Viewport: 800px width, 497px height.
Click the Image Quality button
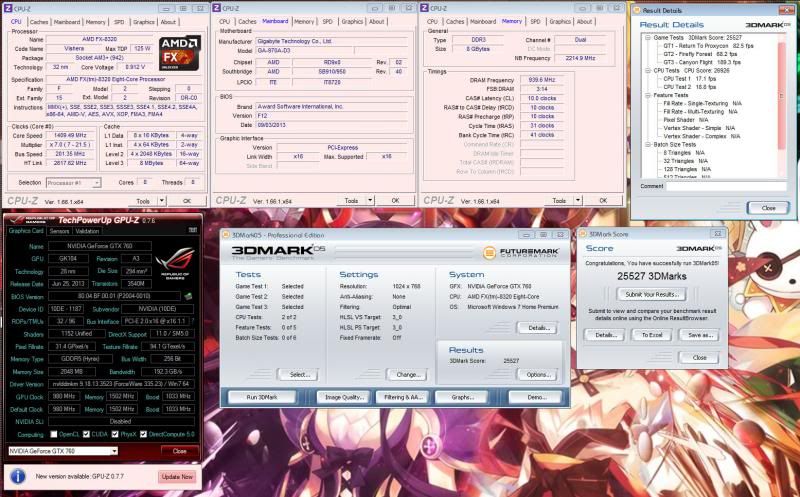tap(344, 397)
